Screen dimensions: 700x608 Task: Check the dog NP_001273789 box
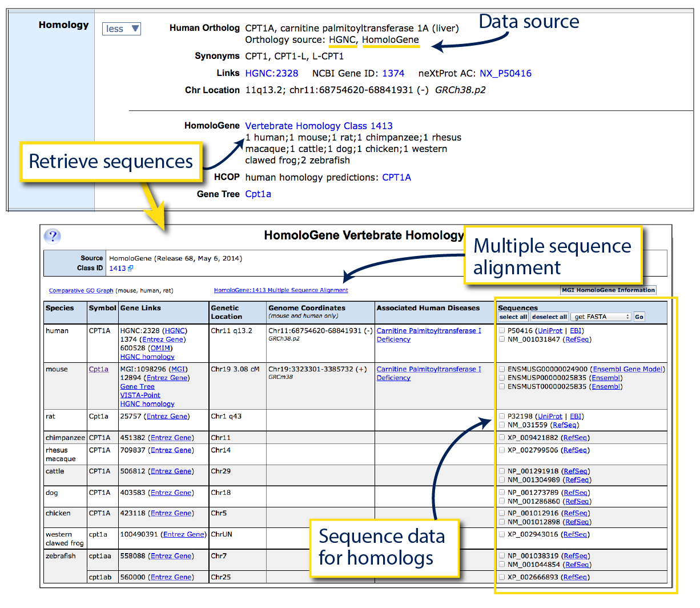tap(502, 493)
